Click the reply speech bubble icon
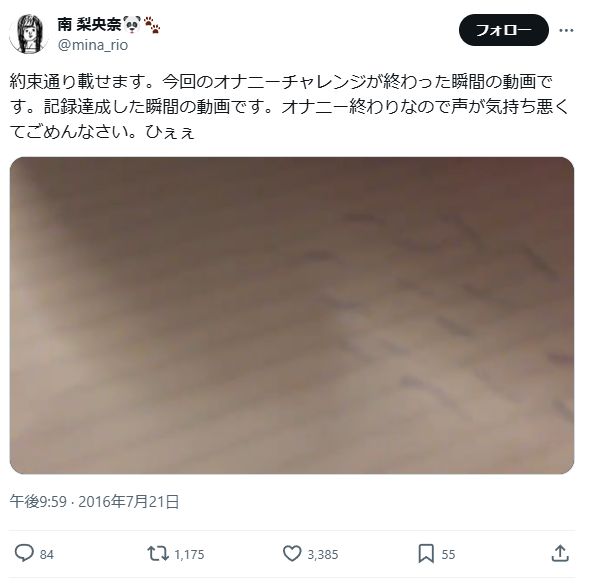The width and height of the screenshot is (590, 586). click(x=24, y=554)
